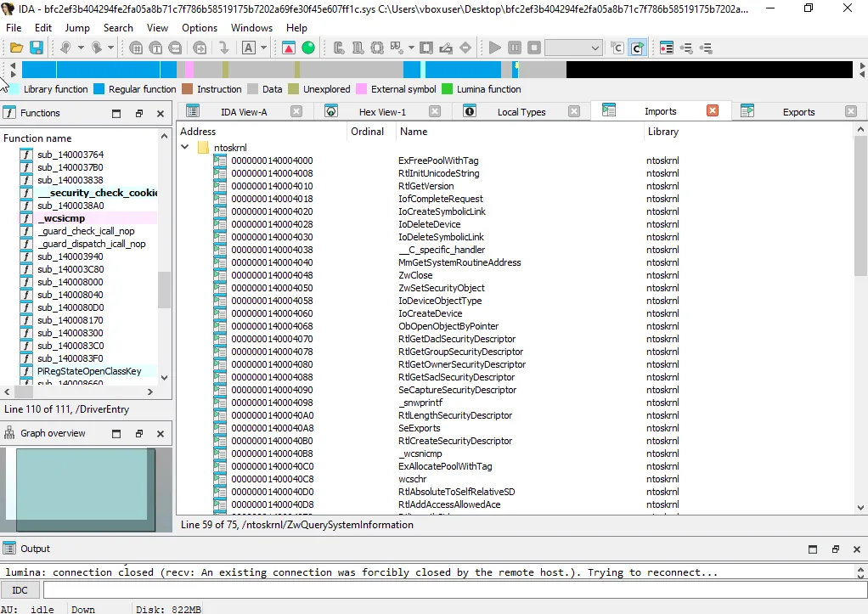Screen dimensions: 868x614
Task: Click the Jump forward arrow icon
Action: [x=96, y=48]
